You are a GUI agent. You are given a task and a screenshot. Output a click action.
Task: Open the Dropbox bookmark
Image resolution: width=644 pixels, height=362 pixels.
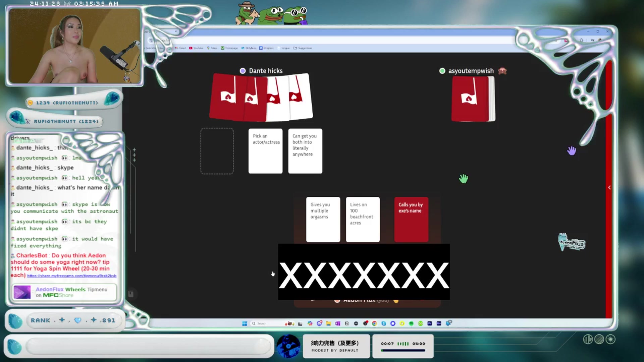pos(266,48)
